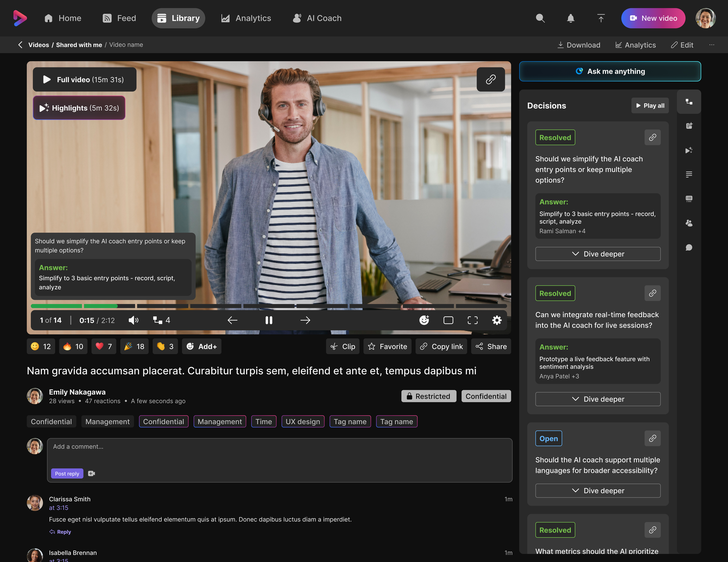
Task: Open notes panel icon in sidebar
Action: point(689,126)
